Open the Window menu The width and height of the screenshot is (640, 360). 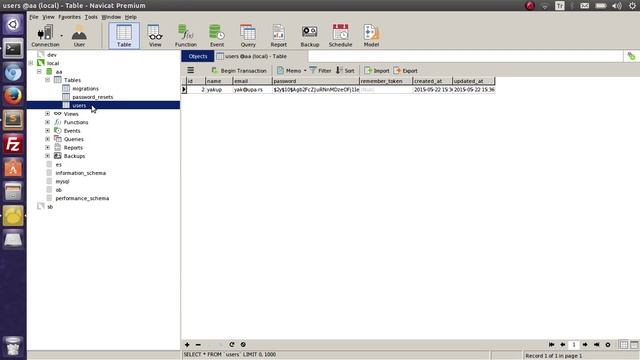pos(111,17)
